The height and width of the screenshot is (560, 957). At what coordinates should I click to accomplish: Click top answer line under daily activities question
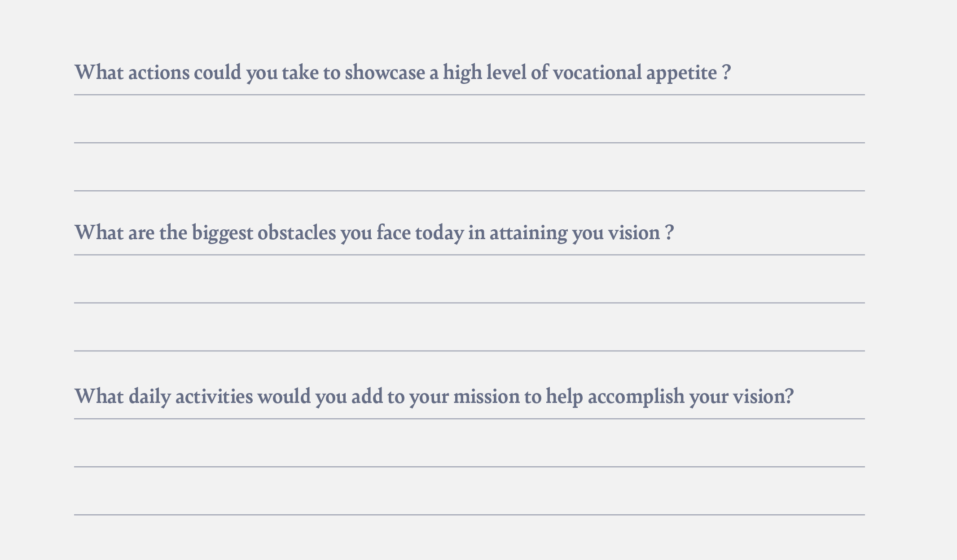point(470,419)
